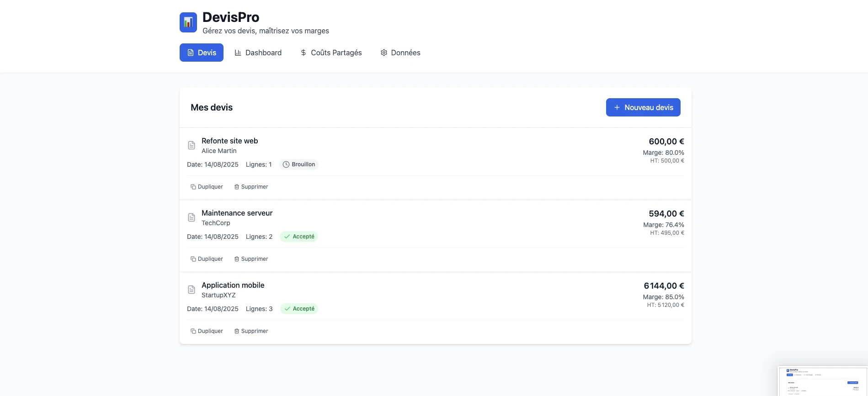868x396 pixels.
Task: Delete the Refonte site web quote
Action: 251,187
